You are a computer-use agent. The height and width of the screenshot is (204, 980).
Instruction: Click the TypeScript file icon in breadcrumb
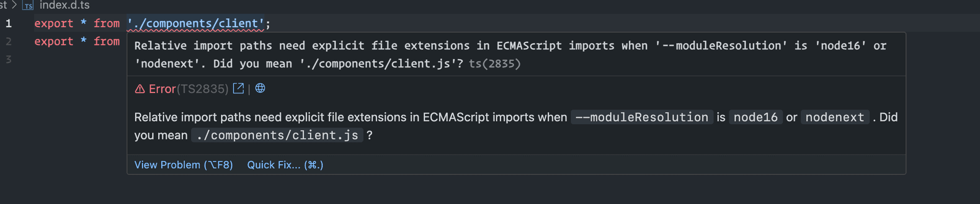pos(28,6)
